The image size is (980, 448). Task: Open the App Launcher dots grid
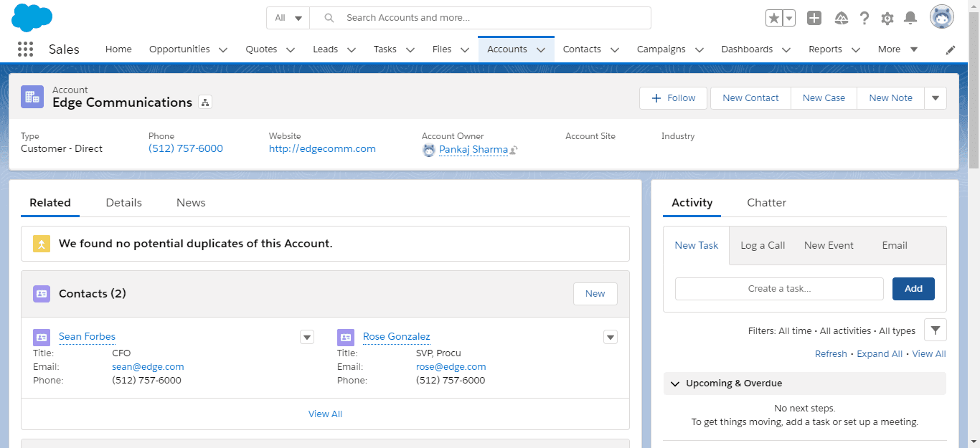pos(25,49)
